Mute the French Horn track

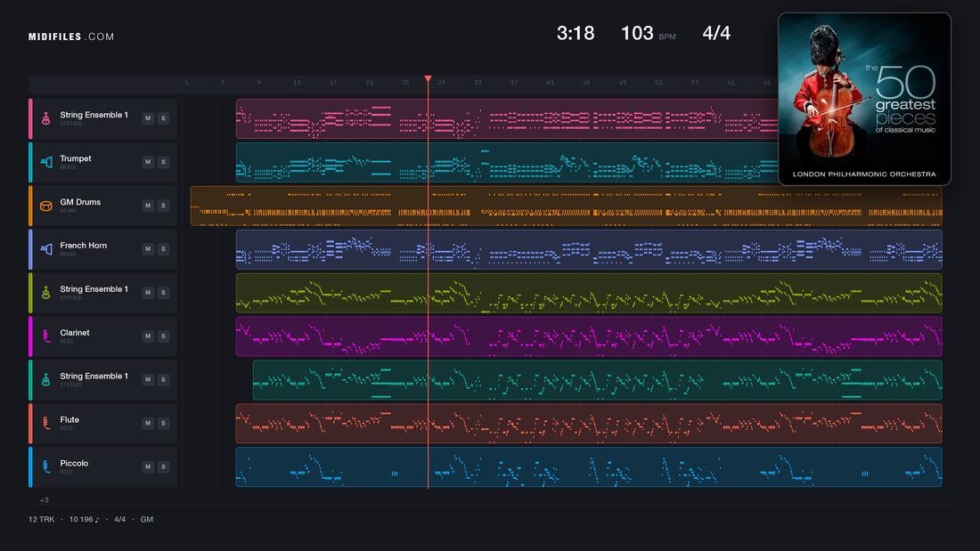[x=148, y=248]
